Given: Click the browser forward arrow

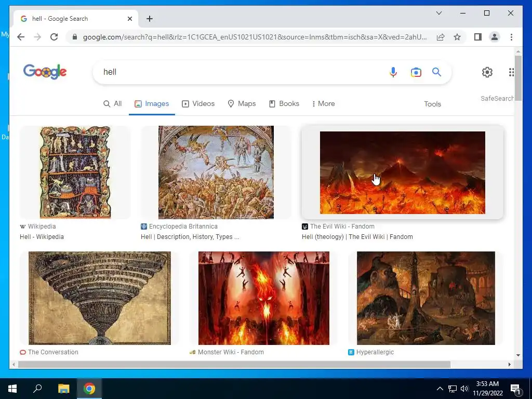Looking at the screenshot, I should click(37, 37).
